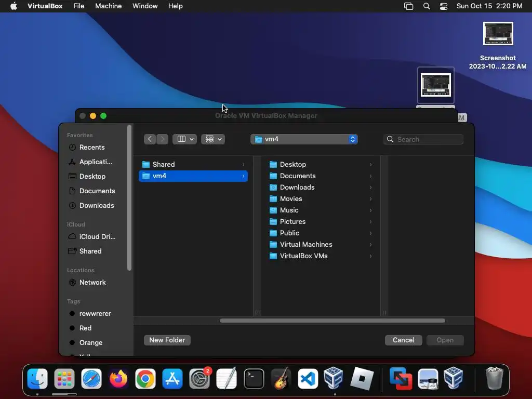The image size is (532, 399).
Task: Open Finder from the dock
Action: [37, 379]
